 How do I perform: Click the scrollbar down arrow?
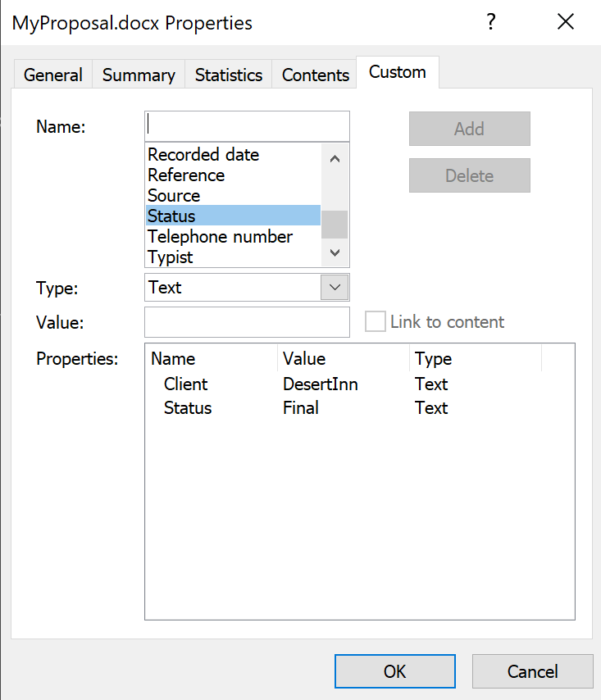(335, 252)
